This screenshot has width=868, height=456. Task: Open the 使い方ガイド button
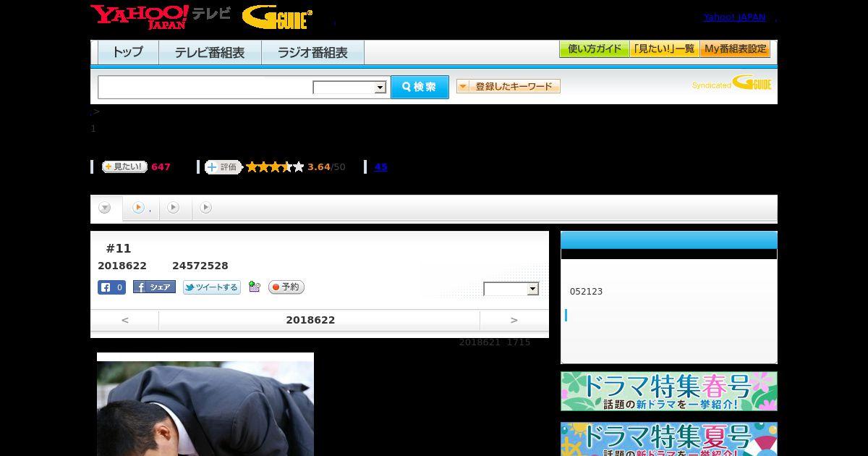(x=594, y=49)
